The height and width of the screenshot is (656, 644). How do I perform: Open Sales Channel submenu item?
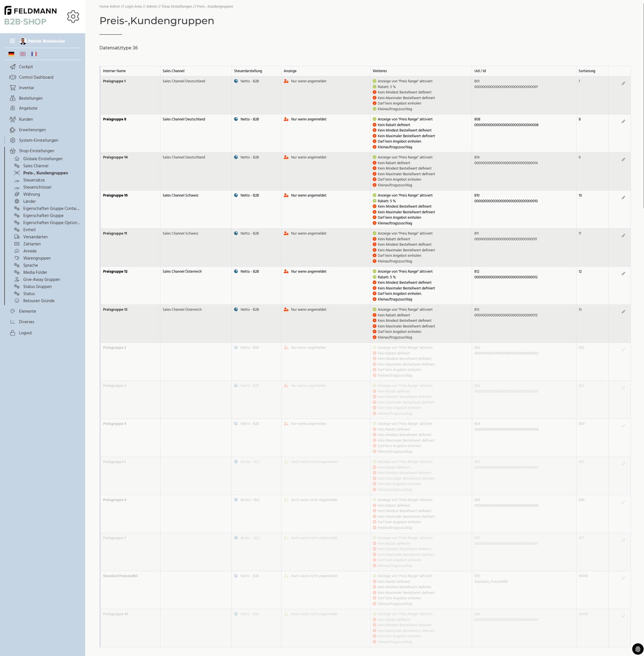coord(35,166)
